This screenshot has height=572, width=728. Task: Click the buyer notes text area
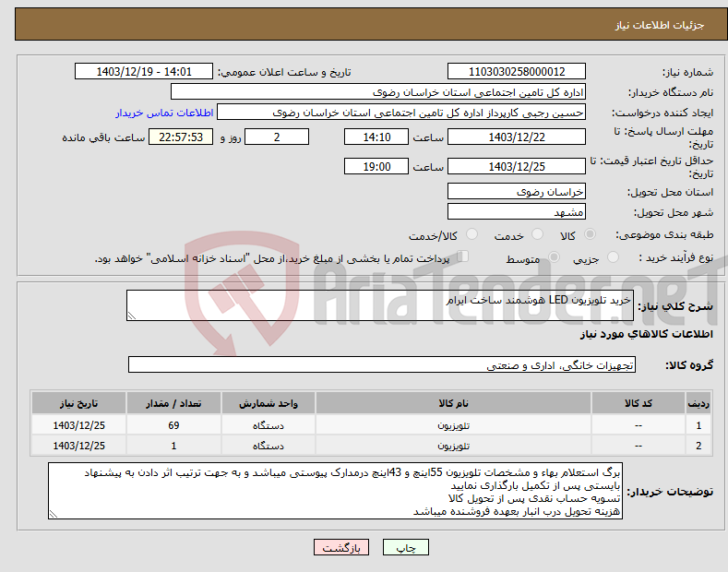point(335,491)
